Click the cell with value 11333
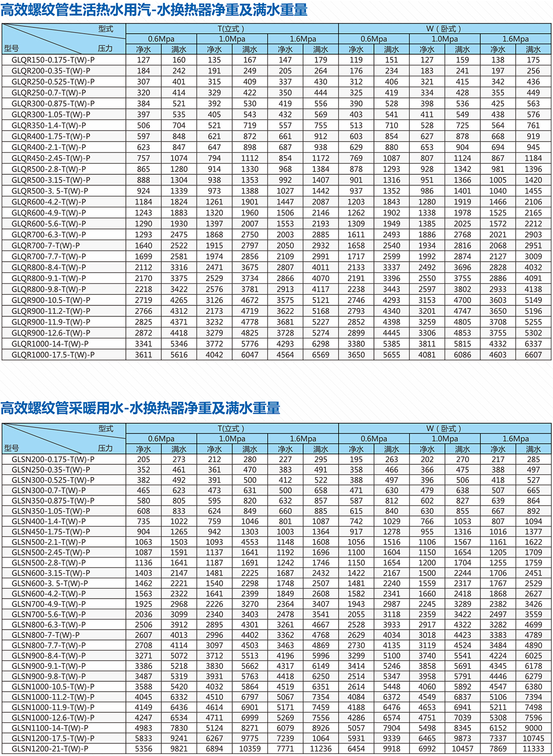Screen dimensions: 553x756 (533, 749)
